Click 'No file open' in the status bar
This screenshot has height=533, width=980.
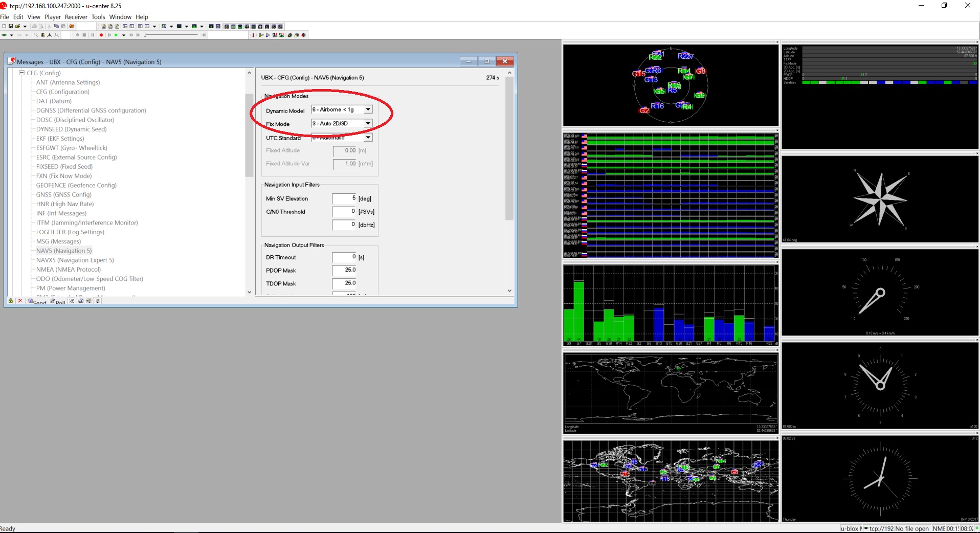[x=912, y=528]
